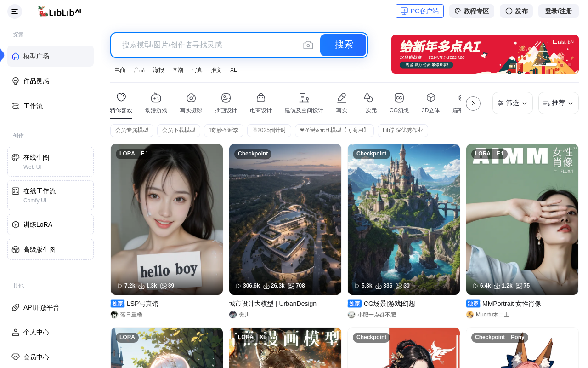
Task: Enable the Lib学院优秀作业 filter chip
Action: pos(402,131)
